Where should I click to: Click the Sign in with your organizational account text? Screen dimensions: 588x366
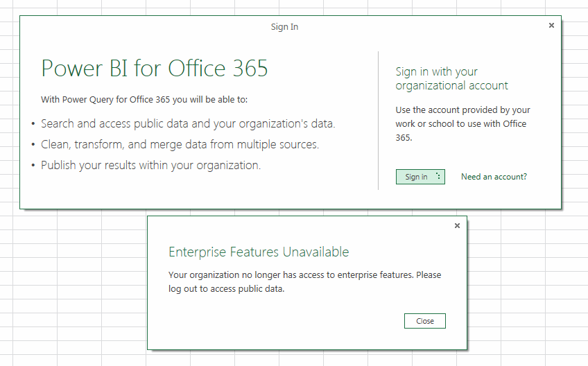point(451,78)
